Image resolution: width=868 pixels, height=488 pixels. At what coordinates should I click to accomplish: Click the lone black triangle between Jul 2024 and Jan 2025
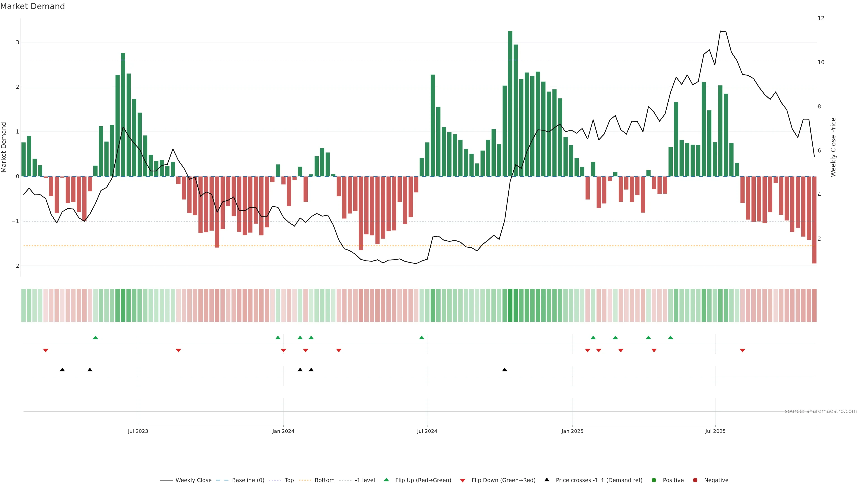pyautogui.click(x=505, y=370)
